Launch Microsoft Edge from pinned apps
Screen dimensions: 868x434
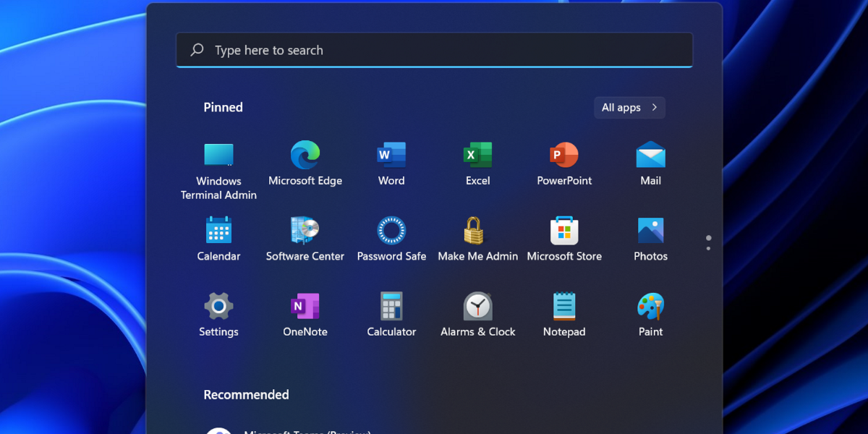coord(305,163)
